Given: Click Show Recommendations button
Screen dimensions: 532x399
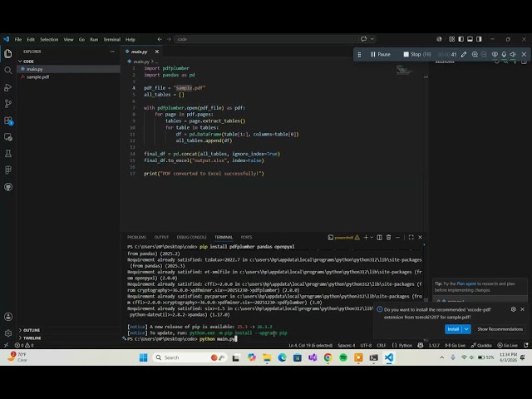Looking at the screenshot, I should coord(500,329).
